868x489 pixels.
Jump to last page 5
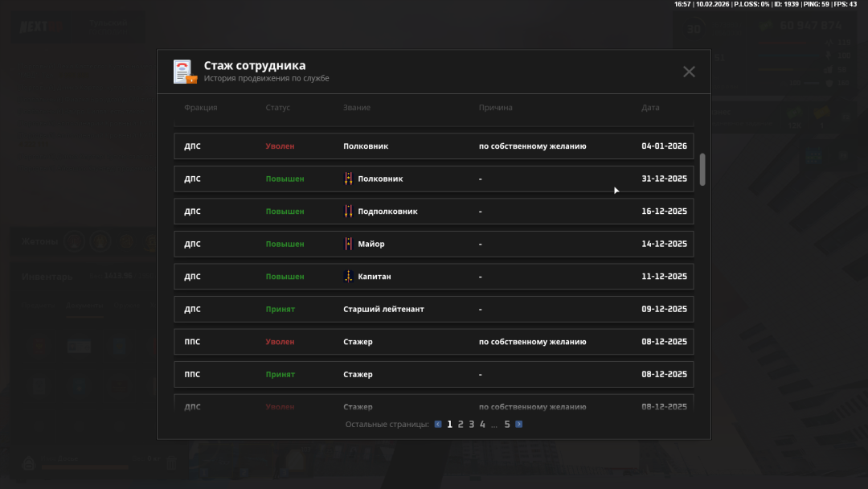[507, 424]
